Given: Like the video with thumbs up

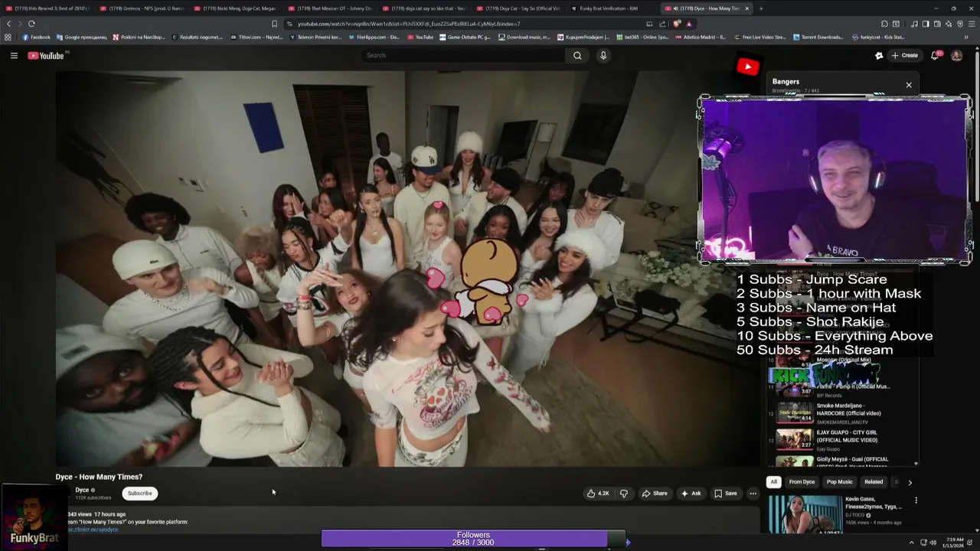Looking at the screenshot, I should [x=599, y=494].
